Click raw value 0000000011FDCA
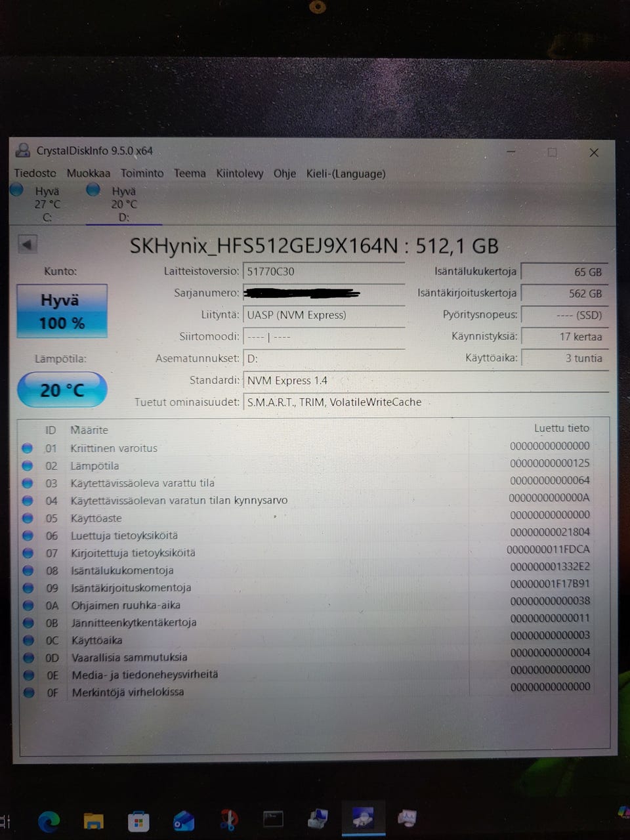 [x=548, y=549]
